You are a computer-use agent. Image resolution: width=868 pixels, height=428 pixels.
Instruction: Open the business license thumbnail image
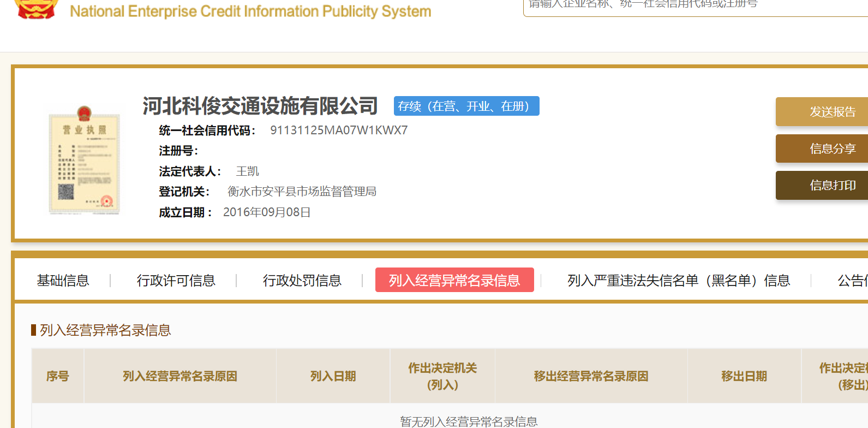click(x=84, y=160)
